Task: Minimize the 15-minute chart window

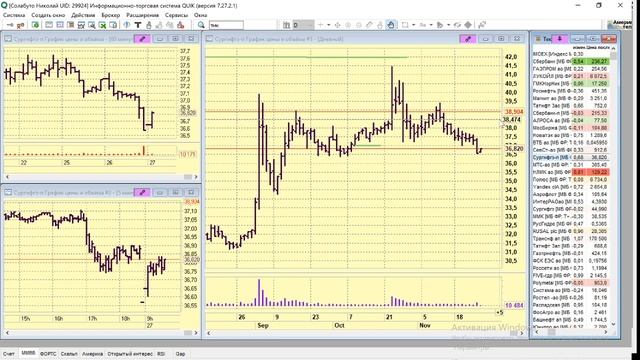Action: 160,192
